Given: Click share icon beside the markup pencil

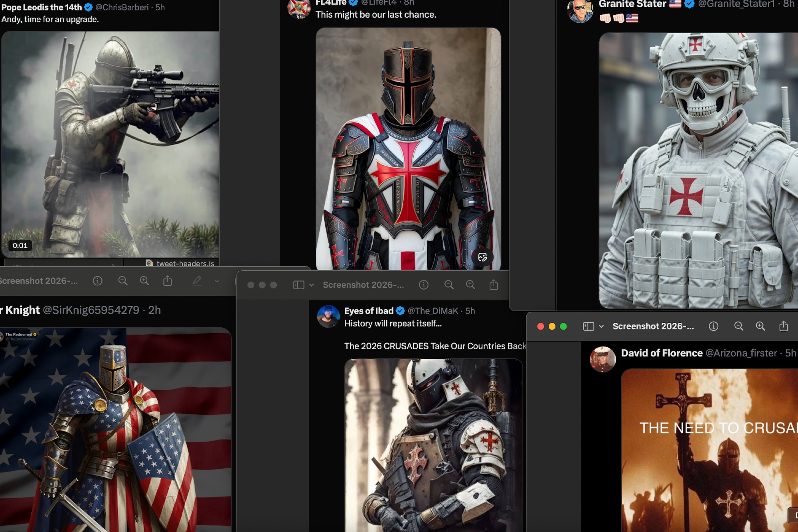Looking at the screenshot, I should click(x=168, y=281).
